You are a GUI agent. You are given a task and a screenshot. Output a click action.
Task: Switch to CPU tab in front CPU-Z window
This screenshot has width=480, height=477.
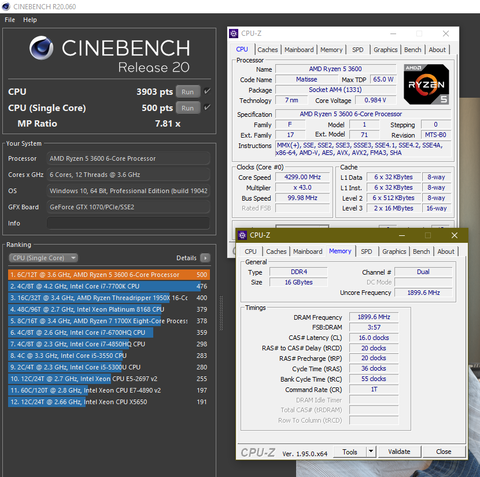250,251
